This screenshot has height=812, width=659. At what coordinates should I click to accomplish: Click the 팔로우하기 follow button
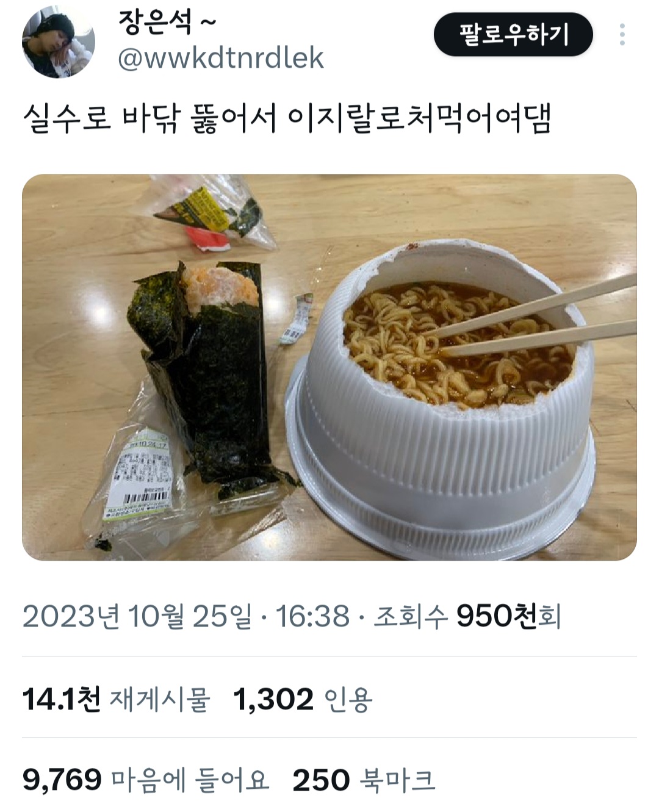pos(513,35)
